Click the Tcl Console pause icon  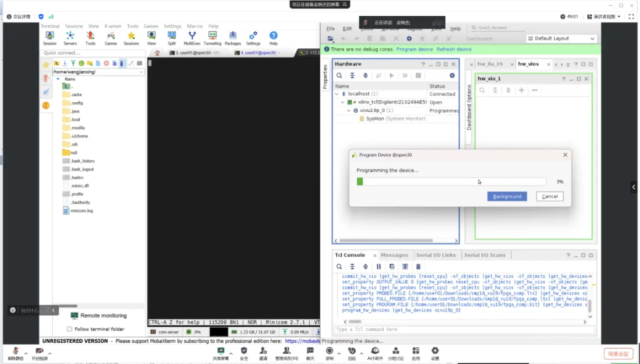pyautogui.click(x=379, y=267)
